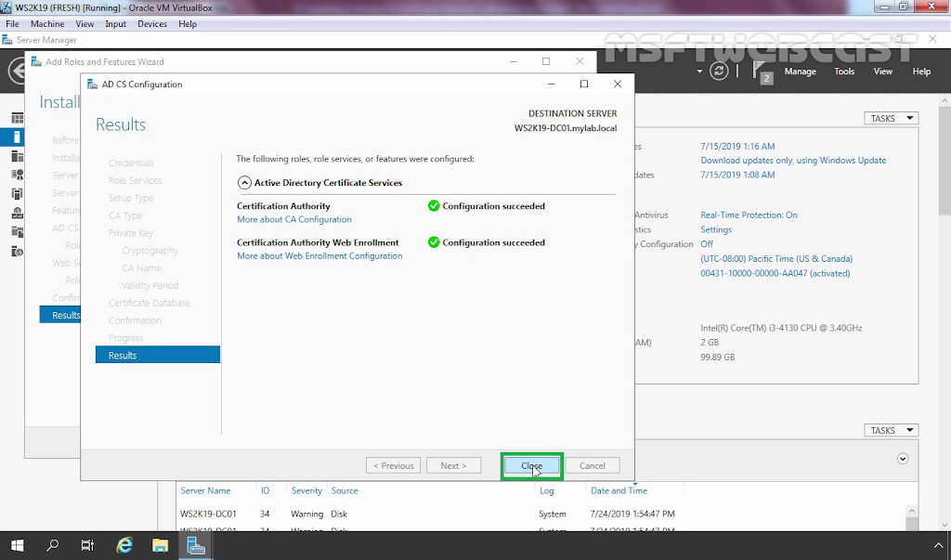Click the Server Manager title text
Viewport: 951px width, 560px height.
pyautogui.click(x=46, y=40)
